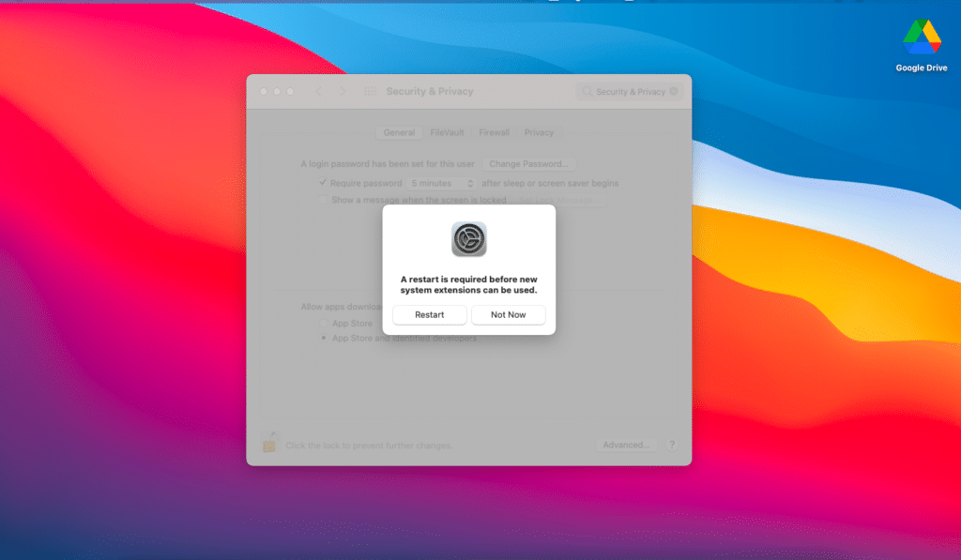
Task: Open the Privacy tab
Action: tap(539, 132)
